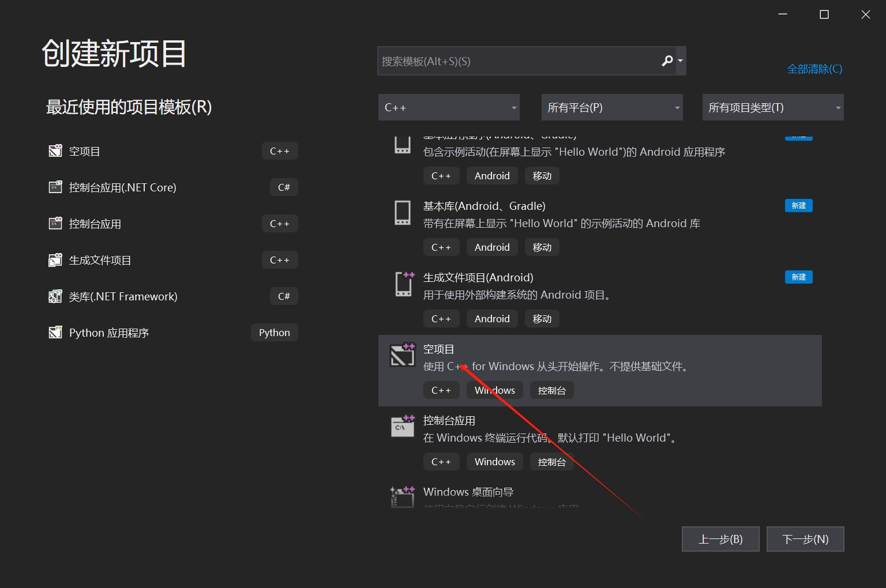Viewport: 886px width, 588px height.
Task: Click the C++ tag under 生成文件项目(Android)
Action: (441, 319)
